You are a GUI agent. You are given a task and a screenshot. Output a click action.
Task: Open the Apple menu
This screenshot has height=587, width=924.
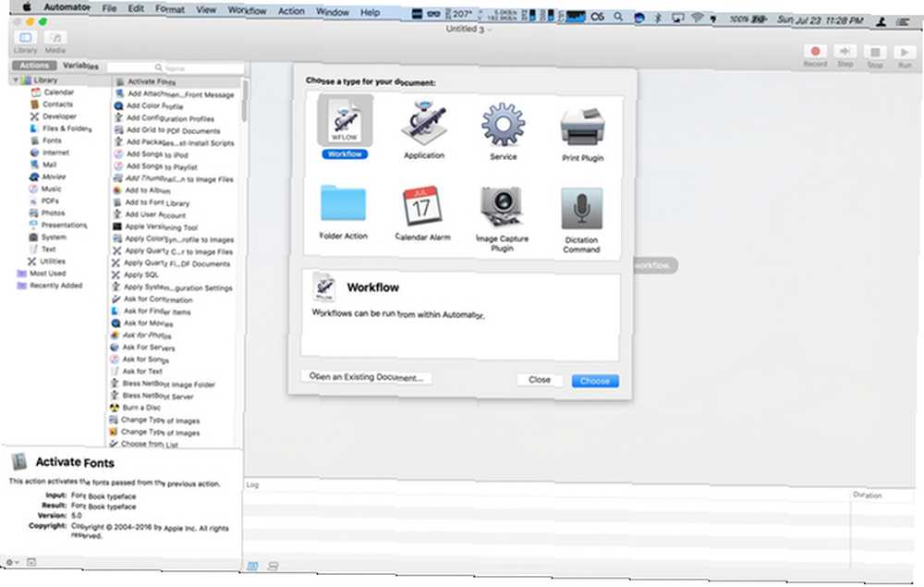pyautogui.click(x=27, y=7)
